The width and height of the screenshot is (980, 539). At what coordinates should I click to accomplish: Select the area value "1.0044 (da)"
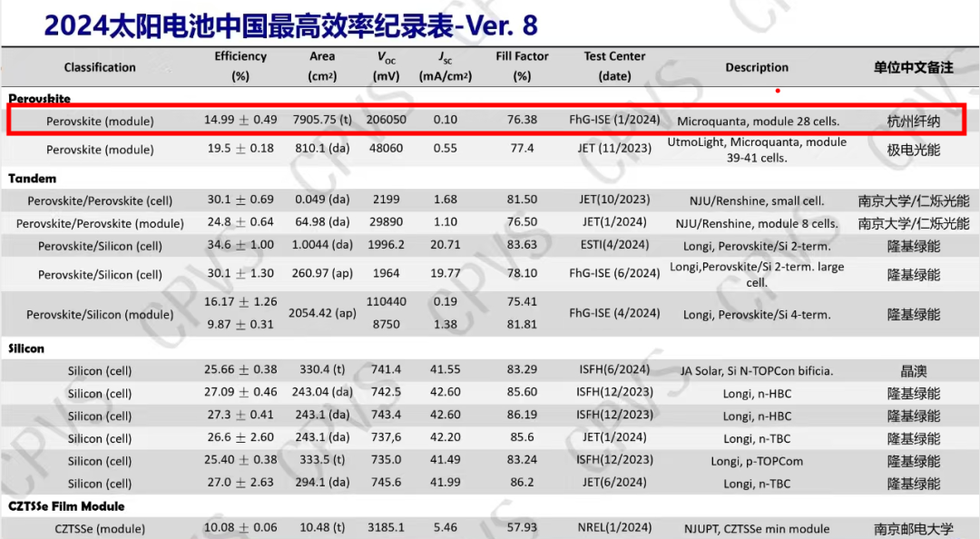(322, 244)
